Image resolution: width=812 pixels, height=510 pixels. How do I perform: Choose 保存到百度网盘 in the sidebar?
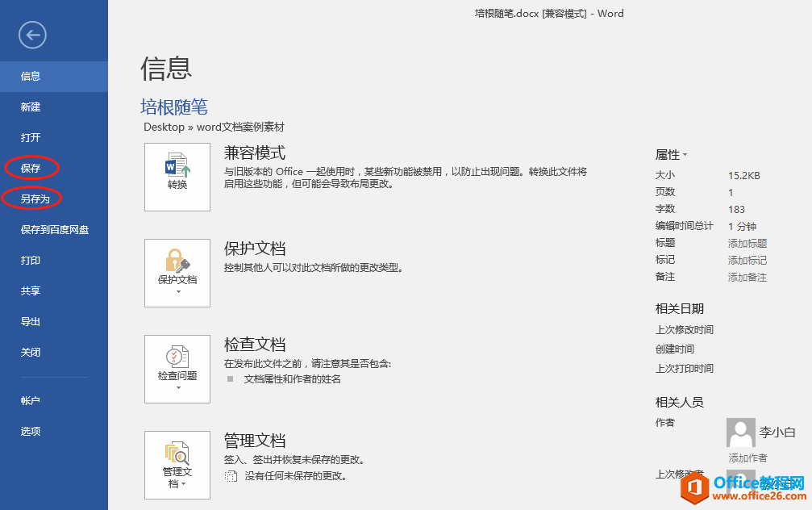coord(55,230)
